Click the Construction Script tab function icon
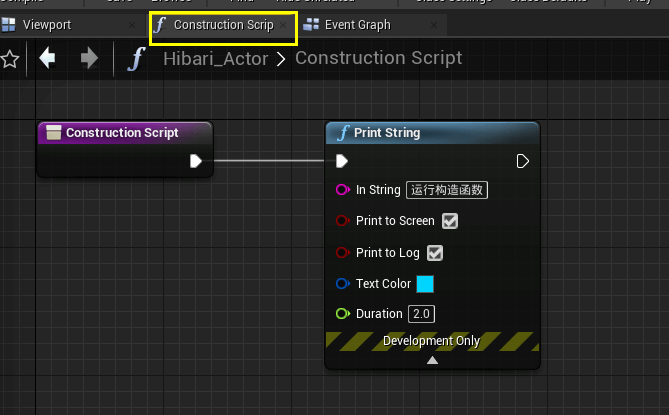 click(x=160, y=25)
